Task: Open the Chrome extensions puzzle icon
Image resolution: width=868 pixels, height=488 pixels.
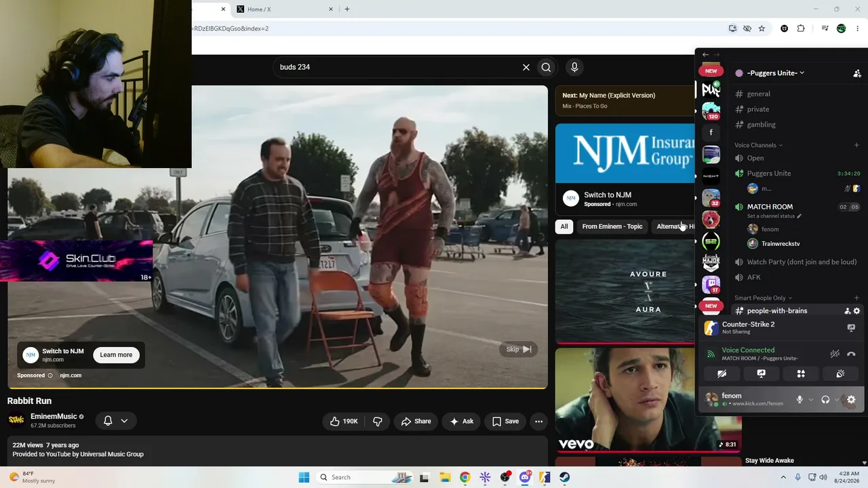Action: pyautogui.click(x=801, y=28)
